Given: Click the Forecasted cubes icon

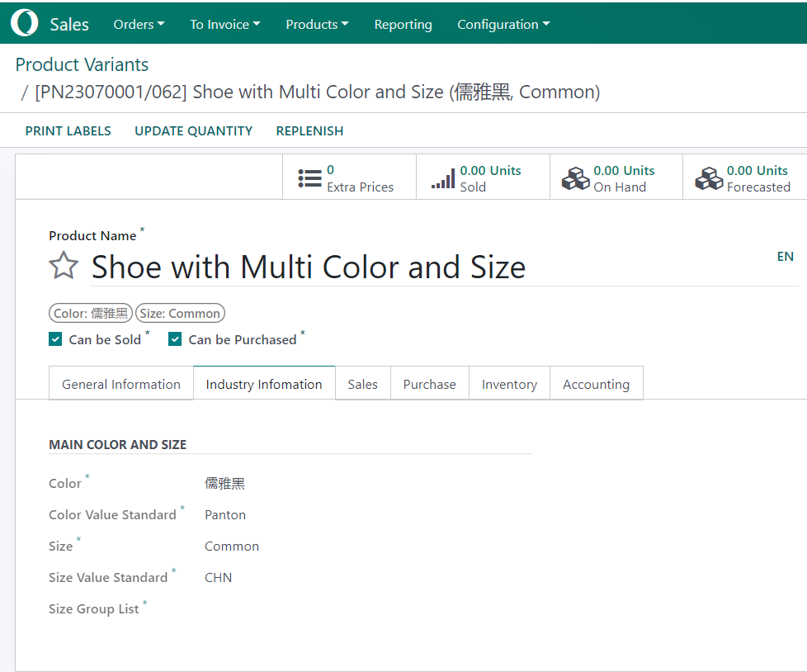Looking at the screenshot, I should [709, 178].
